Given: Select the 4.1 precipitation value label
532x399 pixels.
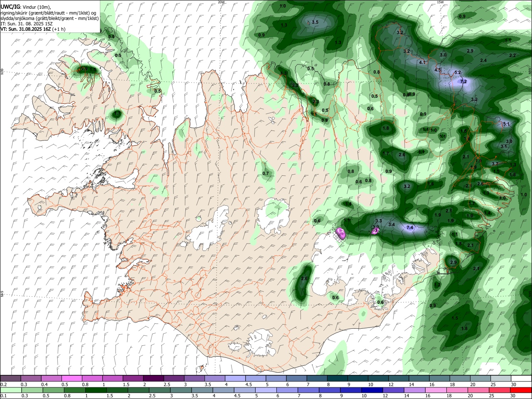Looking at the screenshot, I should click(422, 62).
